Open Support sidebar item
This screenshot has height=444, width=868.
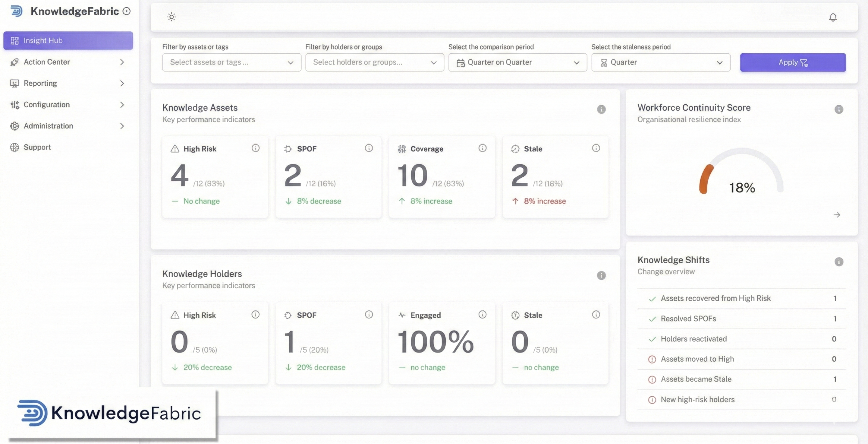click(x=37, y=147)
